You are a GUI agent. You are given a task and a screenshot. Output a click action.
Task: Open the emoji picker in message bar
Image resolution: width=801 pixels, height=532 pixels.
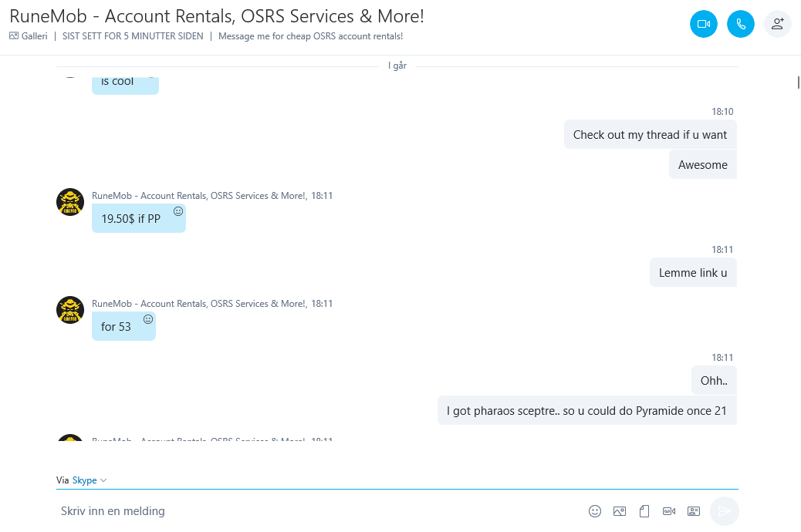click(595, 511)
